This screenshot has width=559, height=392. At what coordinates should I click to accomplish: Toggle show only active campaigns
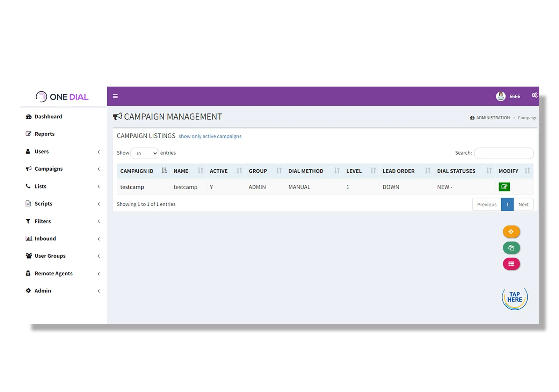(210, 136)
